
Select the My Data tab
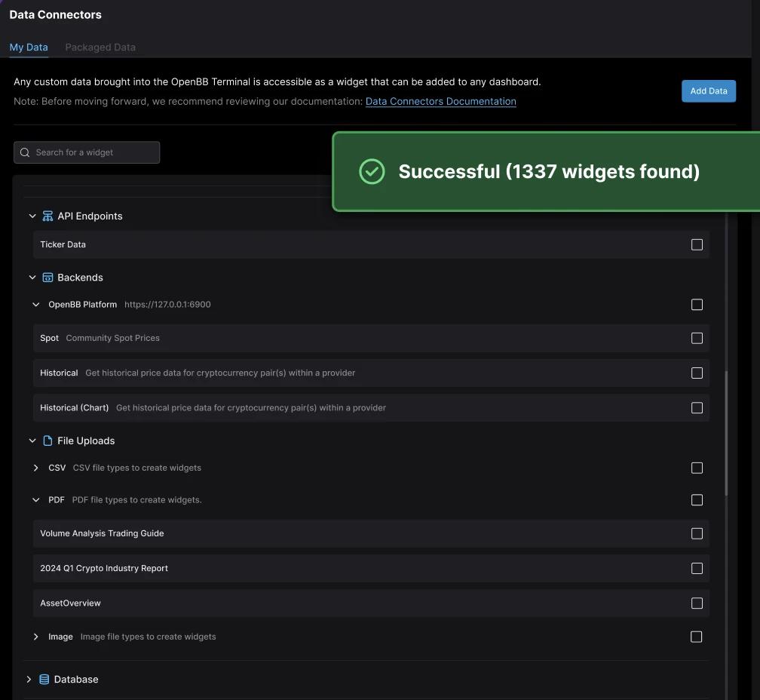(x=29, y=47)
